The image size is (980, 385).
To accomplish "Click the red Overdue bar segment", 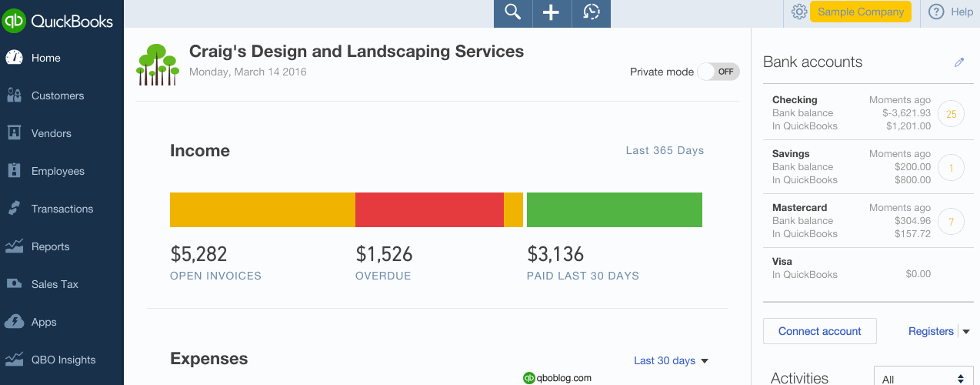I will 429,209.
